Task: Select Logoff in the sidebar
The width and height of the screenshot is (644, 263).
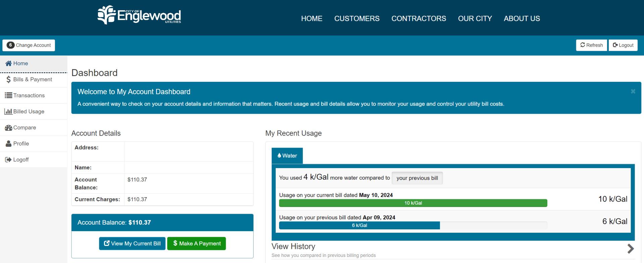Action: [x=34, y=160]
